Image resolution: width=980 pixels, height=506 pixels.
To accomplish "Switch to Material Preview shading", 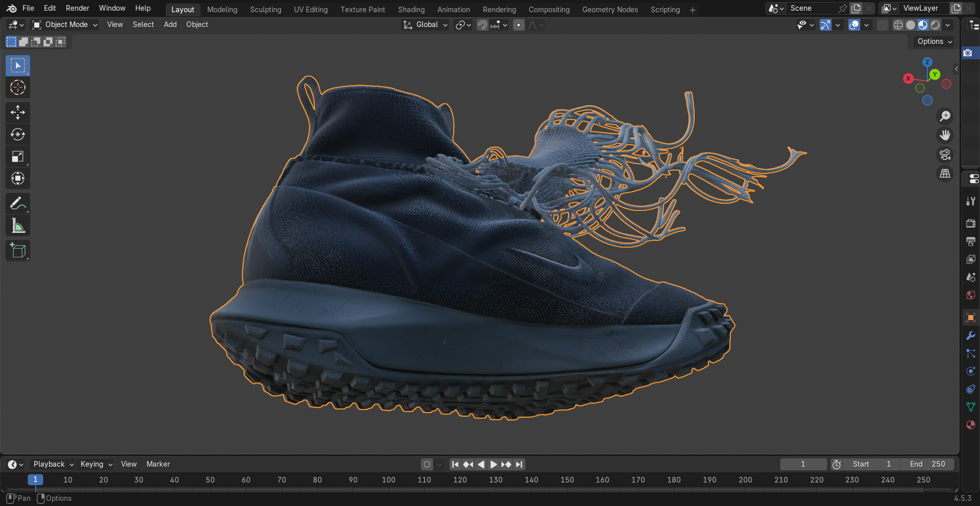I will click(x=923, y=25).
